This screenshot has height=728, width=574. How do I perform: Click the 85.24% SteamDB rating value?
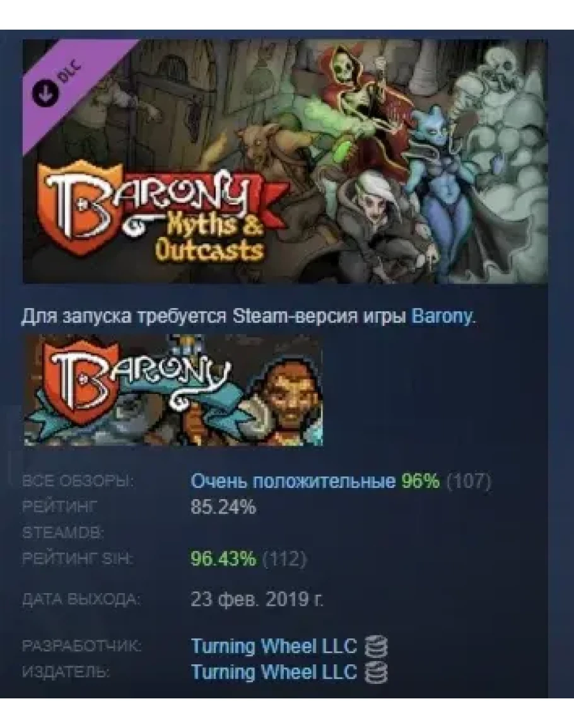click(x=223, y=507)
